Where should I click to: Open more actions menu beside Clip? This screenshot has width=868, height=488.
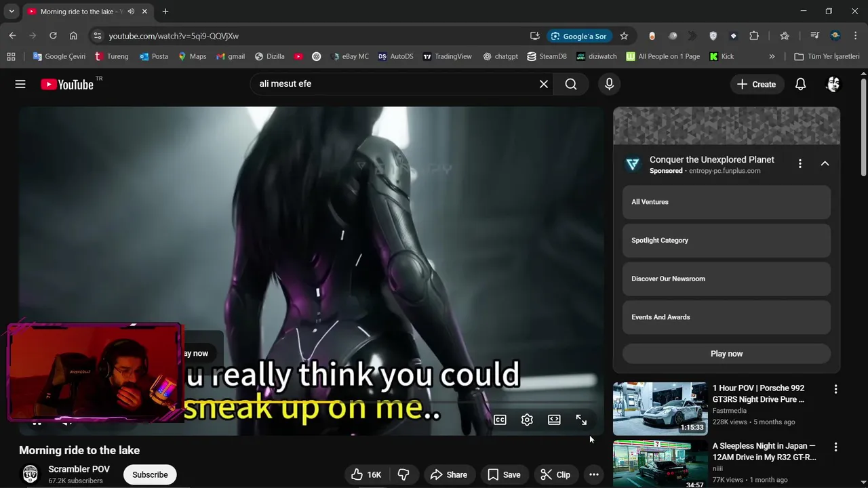click(x=594, y=474)
